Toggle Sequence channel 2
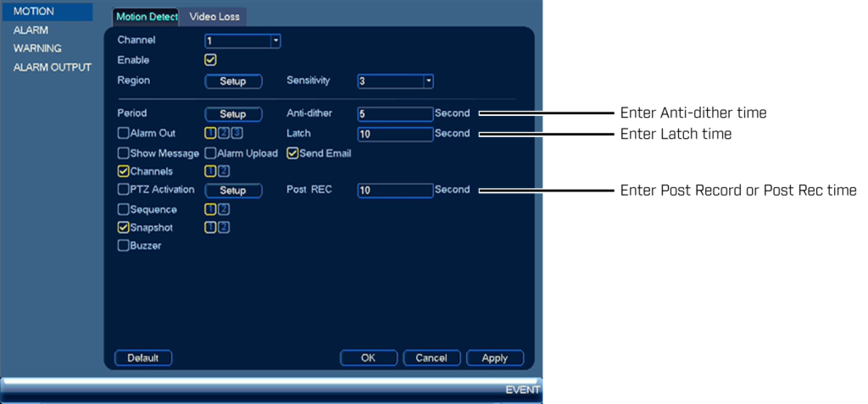Screen dimensions: 868x404 pyautogui.click(x=224, y=209)
